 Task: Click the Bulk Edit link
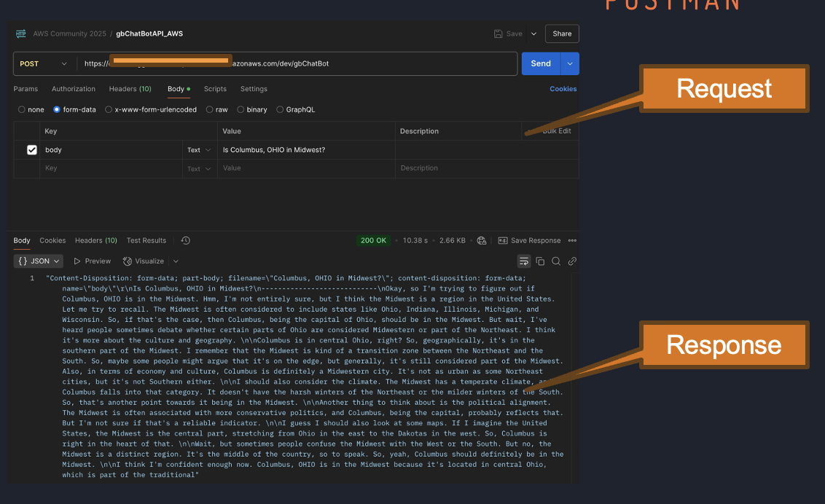click(x=557, y=131)
